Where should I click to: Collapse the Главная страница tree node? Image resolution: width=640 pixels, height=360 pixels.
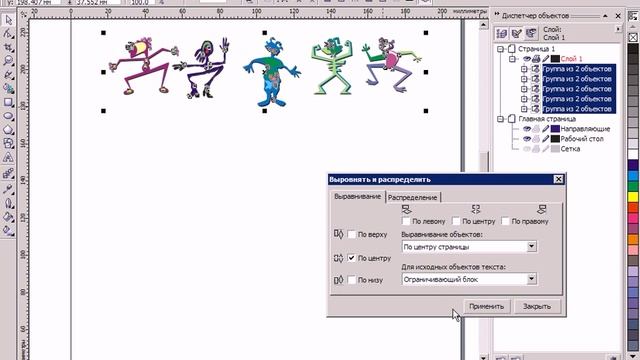pyautogui.click(x=500, y=119)
